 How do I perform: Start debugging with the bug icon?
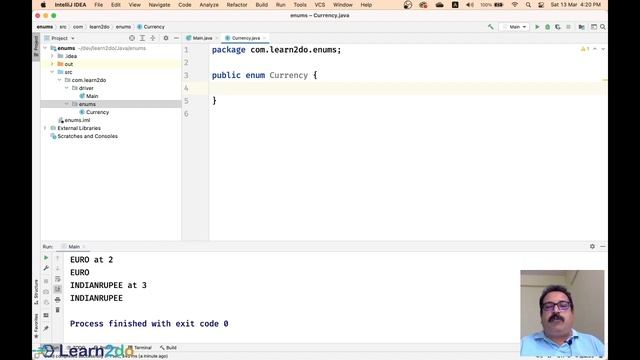(547, 27)
